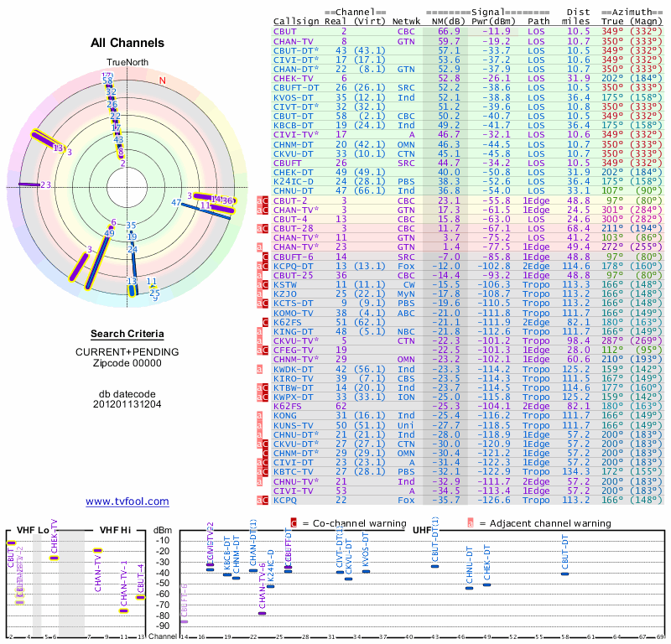
Task: Select the K24IC-D callsign in the table
Action: (x=294, y=182)
